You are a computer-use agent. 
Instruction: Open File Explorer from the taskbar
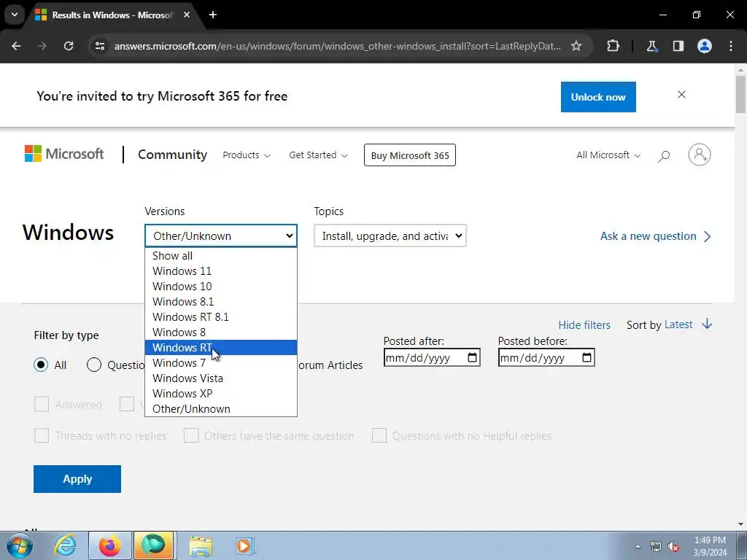tap(201, 545)
